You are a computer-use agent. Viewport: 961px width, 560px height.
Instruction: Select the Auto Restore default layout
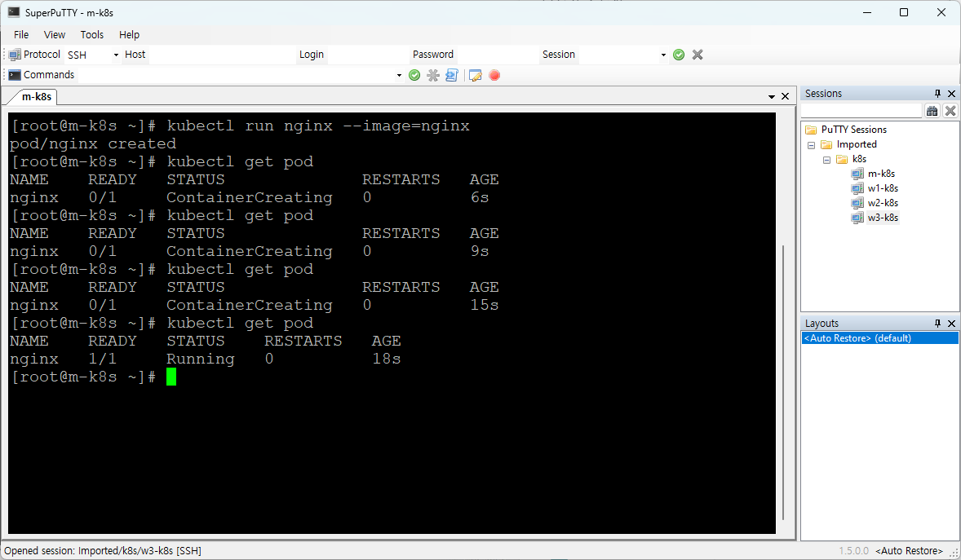point(880,338)
